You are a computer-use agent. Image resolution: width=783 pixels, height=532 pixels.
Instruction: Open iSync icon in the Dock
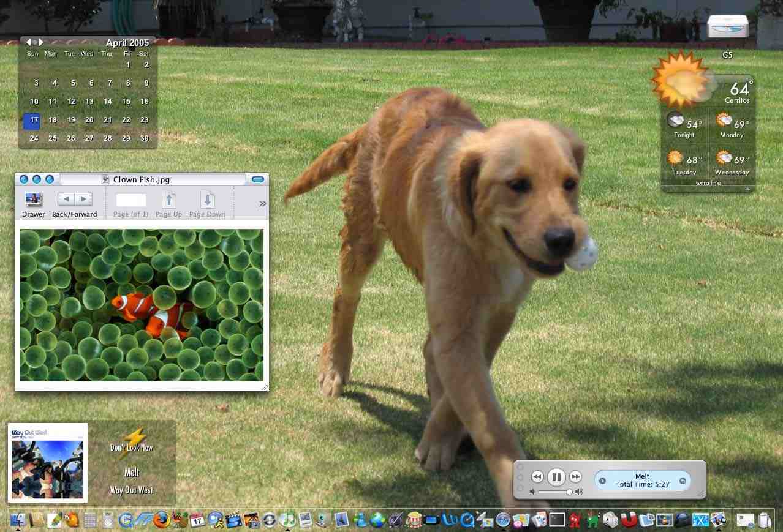pos(268,520)
